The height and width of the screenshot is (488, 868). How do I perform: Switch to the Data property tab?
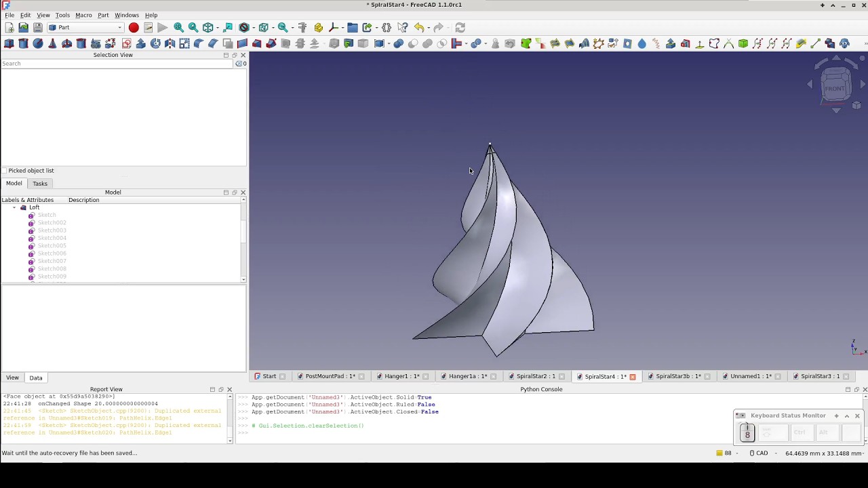(36, 378)
